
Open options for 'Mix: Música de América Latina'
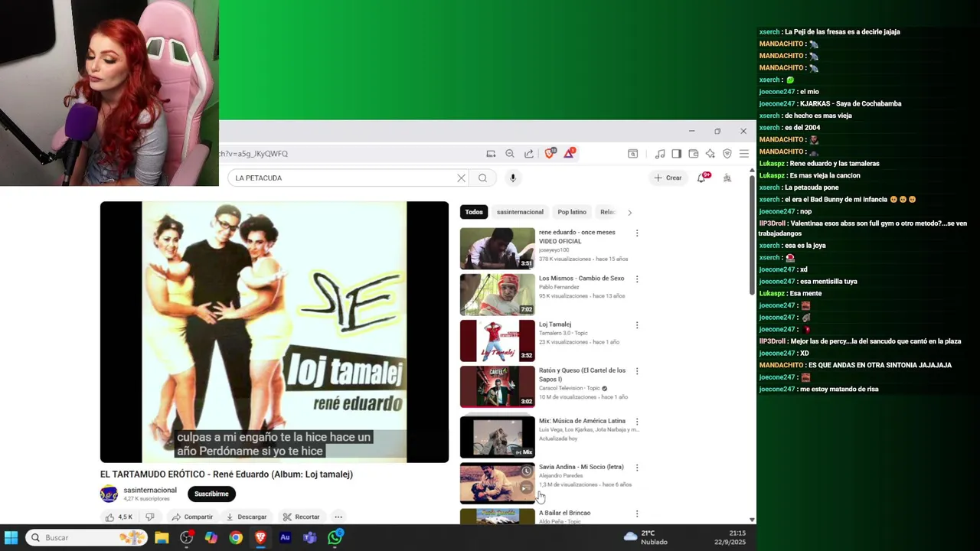[x=637, y=421]
